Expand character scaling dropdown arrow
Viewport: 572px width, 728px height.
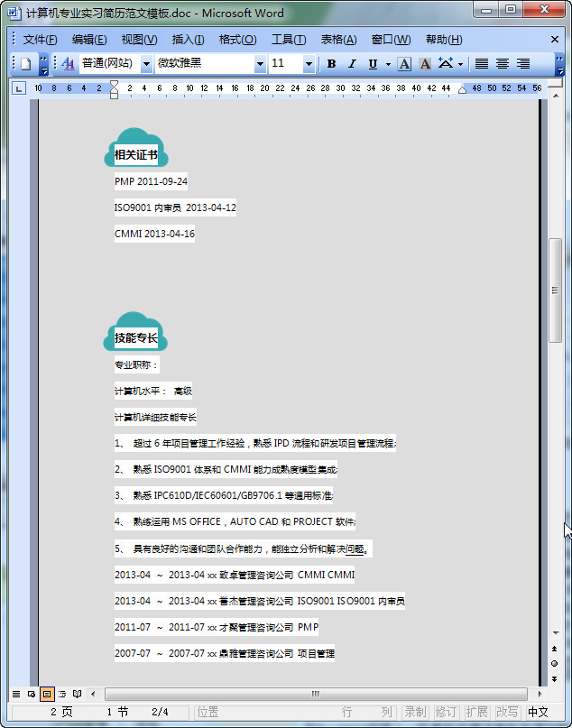click(x=460, y=64)
